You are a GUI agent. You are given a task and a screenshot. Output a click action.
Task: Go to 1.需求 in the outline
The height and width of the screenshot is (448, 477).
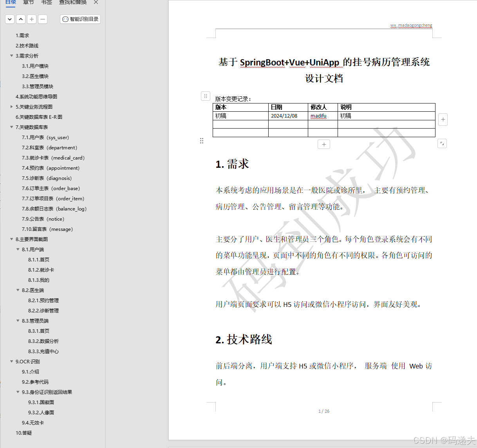(22, 35)
